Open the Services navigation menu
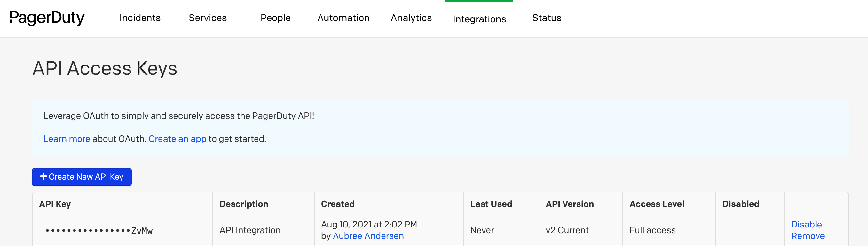 pos(208,18)
